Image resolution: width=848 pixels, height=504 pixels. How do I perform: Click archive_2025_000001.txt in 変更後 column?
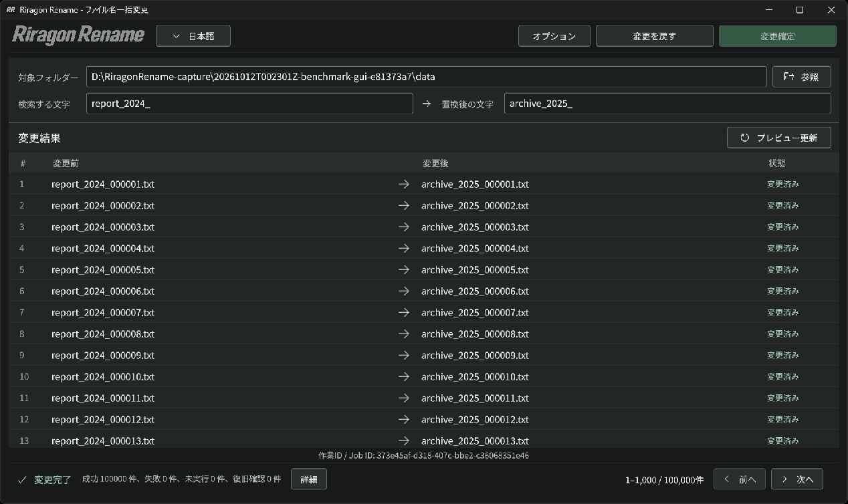[x=475, y=184]
